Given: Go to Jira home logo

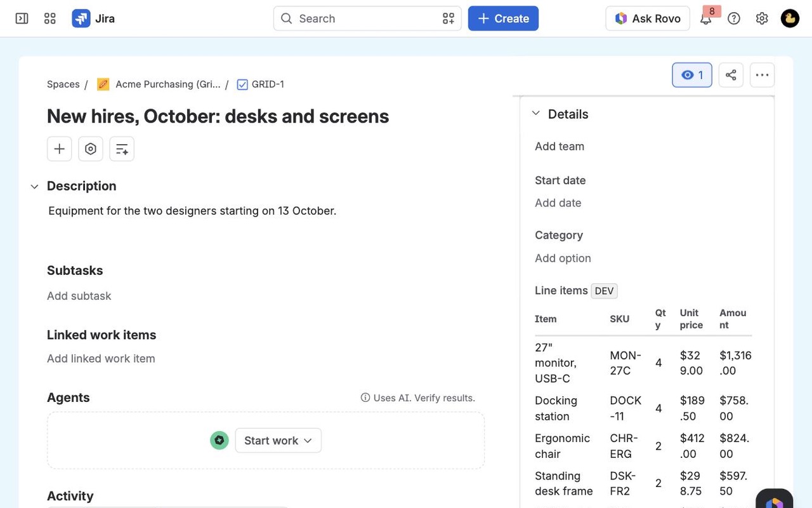Looking at the screenshot, I should coord(94,18).
